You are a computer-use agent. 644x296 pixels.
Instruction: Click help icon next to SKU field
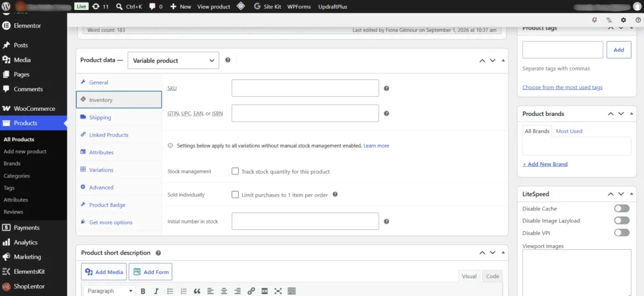386,88
